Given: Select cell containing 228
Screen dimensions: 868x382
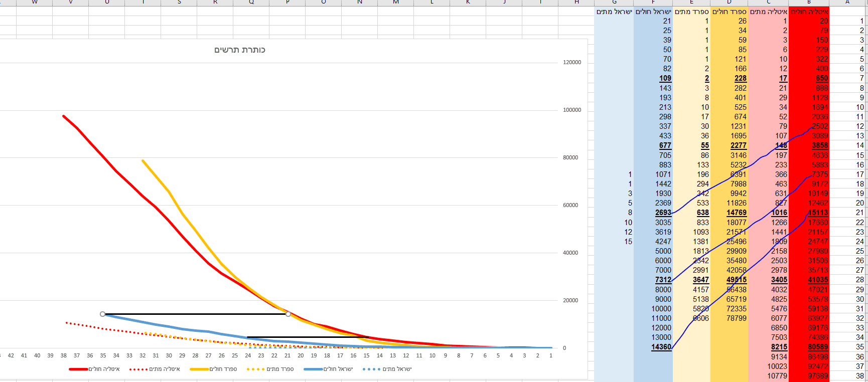Looking at the screenshot, I should (x=729, y=78).
